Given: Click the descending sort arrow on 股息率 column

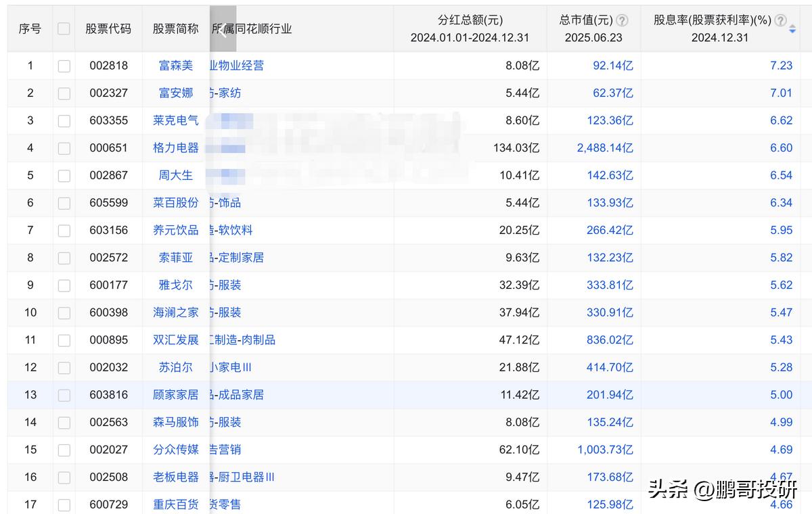Looking at the screenshot, I should (x=793, y=32).
